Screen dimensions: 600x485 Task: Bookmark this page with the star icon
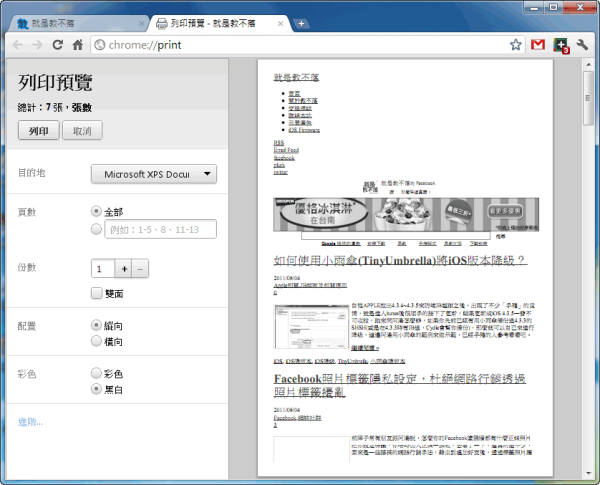pos(515,45)
